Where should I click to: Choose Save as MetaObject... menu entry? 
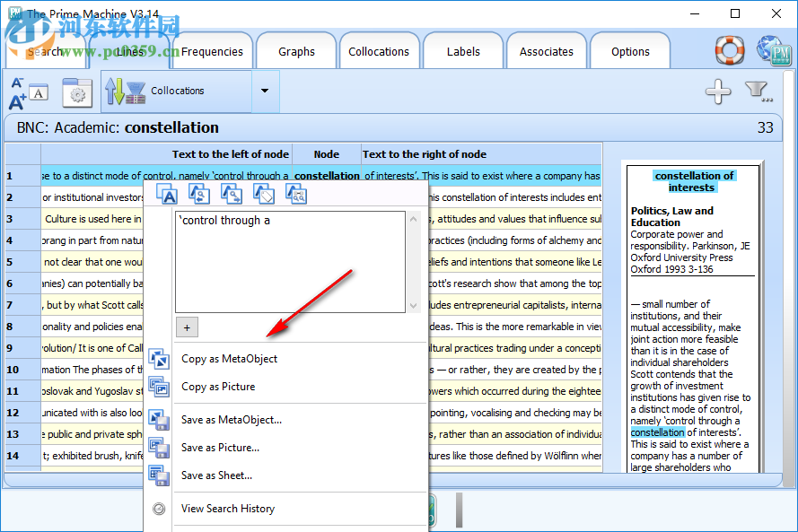231,420
